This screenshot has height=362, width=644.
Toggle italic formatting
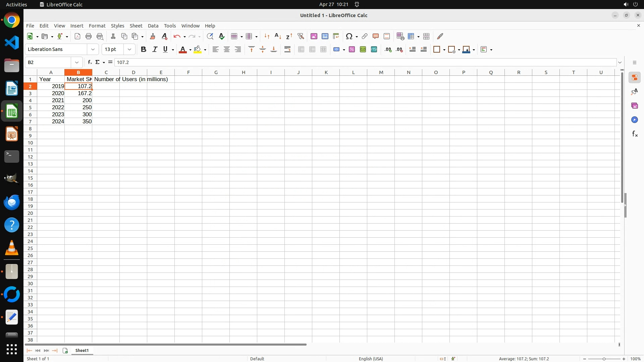[x=155, y=50]
